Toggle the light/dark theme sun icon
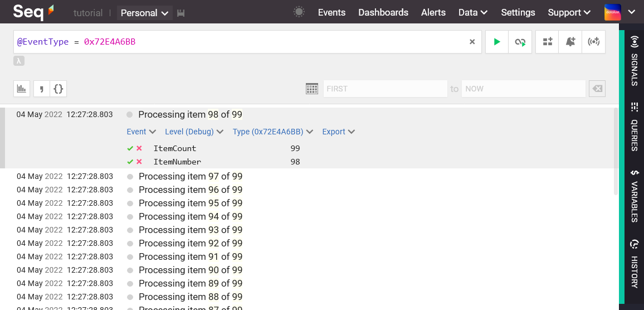This screenshot has height=310, width=644. 299,12
